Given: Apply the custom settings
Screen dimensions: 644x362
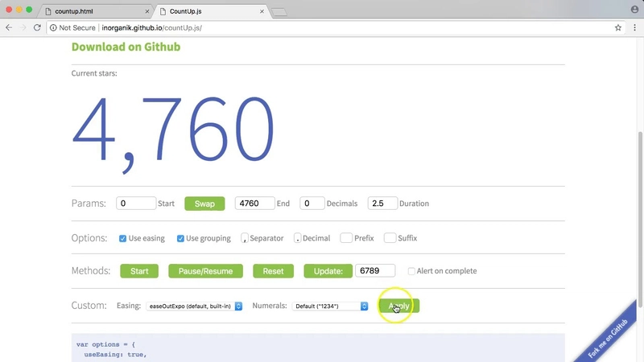Looking at the screenshot, I should (398, 306).
